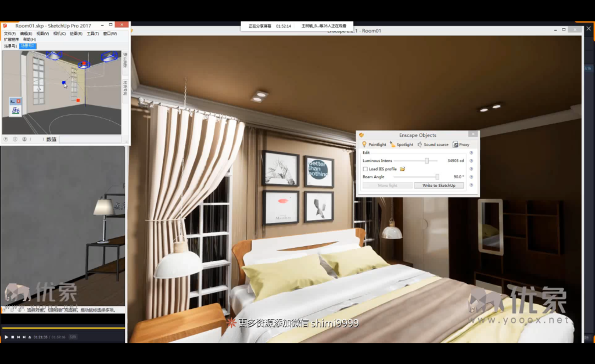Click help icon beside Edit header

point(471,153)
